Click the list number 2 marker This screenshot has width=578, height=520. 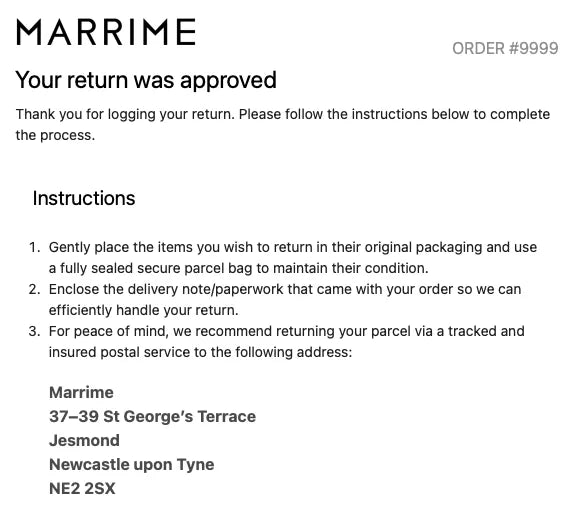[x=34, y=289]
